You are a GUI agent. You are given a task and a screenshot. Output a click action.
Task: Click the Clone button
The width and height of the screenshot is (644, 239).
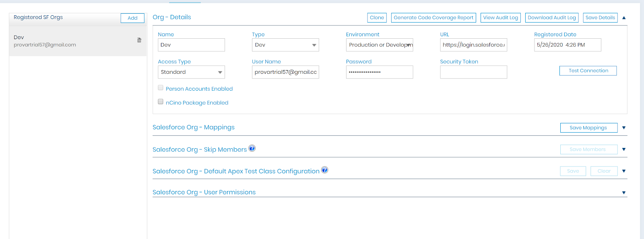tap(377, 18)
